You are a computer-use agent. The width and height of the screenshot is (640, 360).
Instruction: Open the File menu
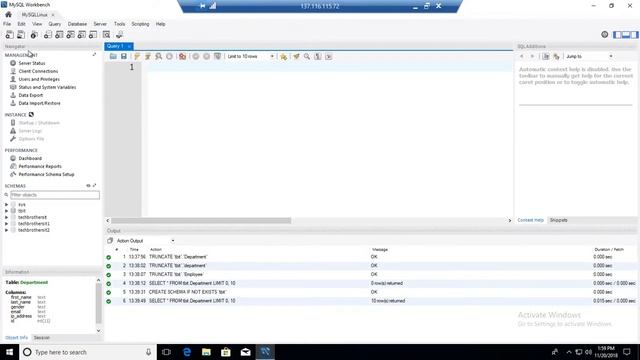click(x=7, y=24)
